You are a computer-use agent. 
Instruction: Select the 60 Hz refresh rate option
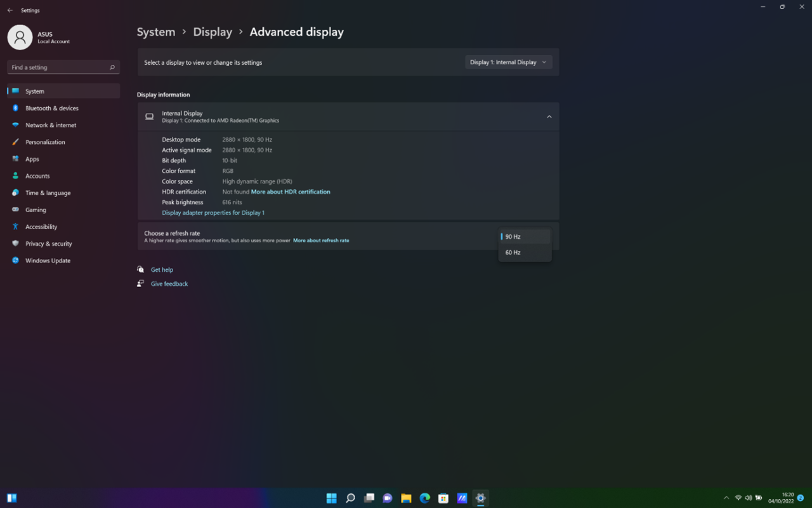pos(513,253)
